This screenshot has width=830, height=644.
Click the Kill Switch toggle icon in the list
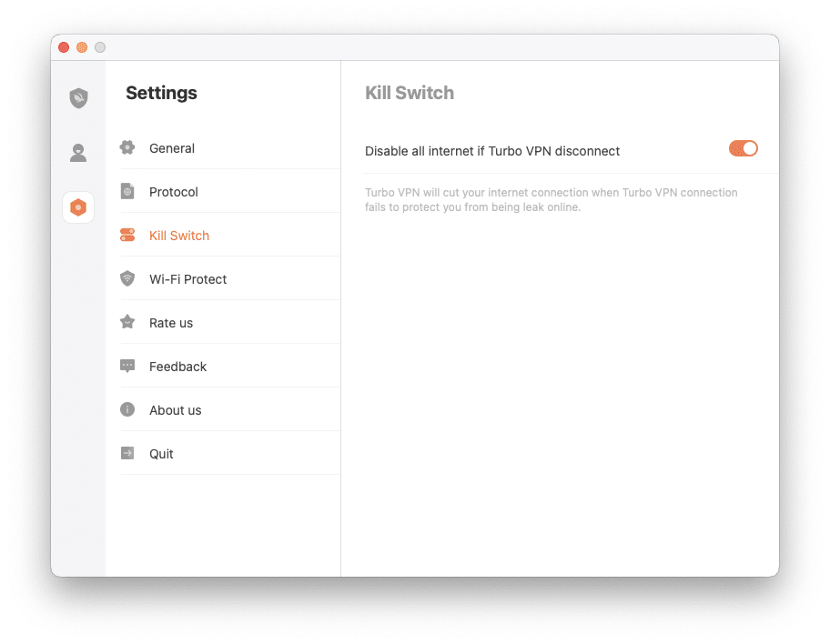pos(128,235)
